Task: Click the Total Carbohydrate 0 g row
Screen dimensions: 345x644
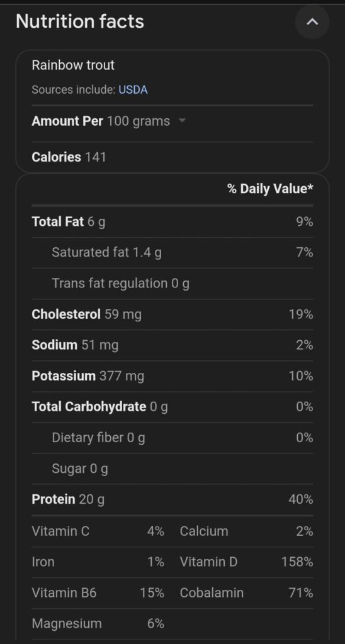Action: (172, 407)
